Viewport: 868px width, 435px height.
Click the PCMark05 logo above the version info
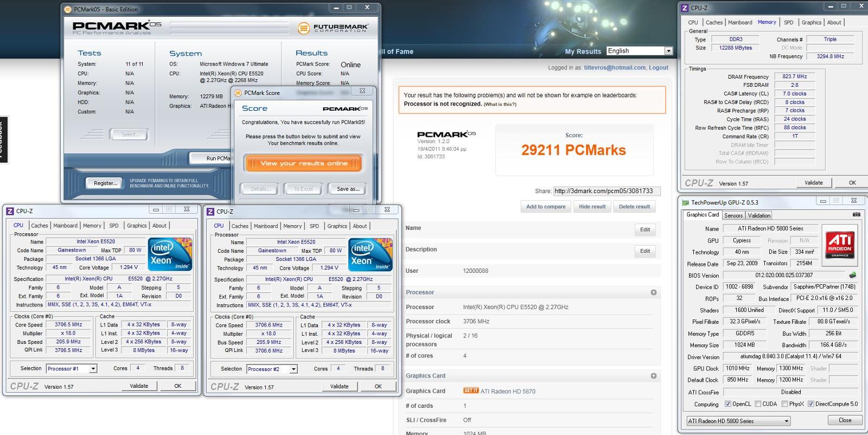pyautogui.click(x=446, y=134)
